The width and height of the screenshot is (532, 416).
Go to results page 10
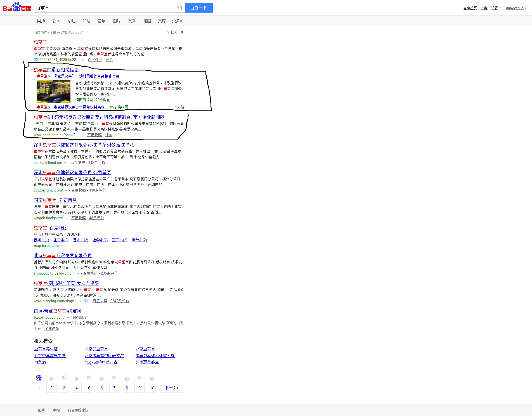pos(152,388)
